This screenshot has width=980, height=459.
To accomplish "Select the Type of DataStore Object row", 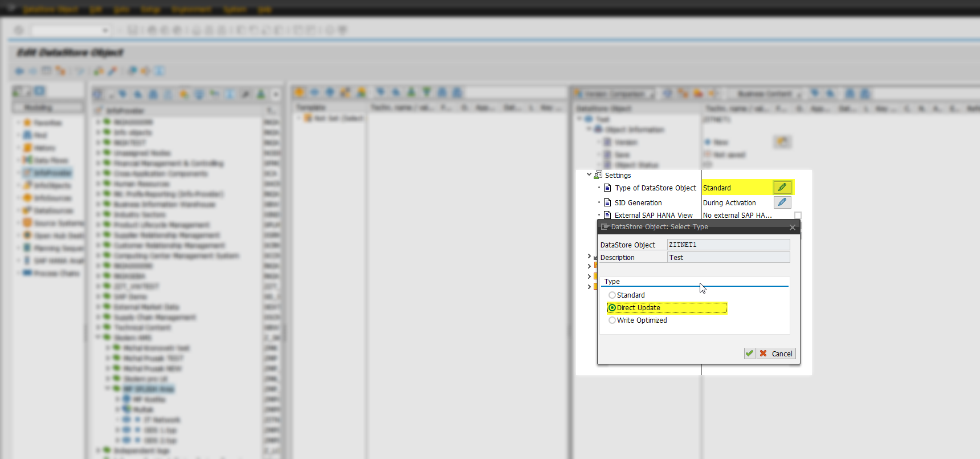I will coord(655,188).
